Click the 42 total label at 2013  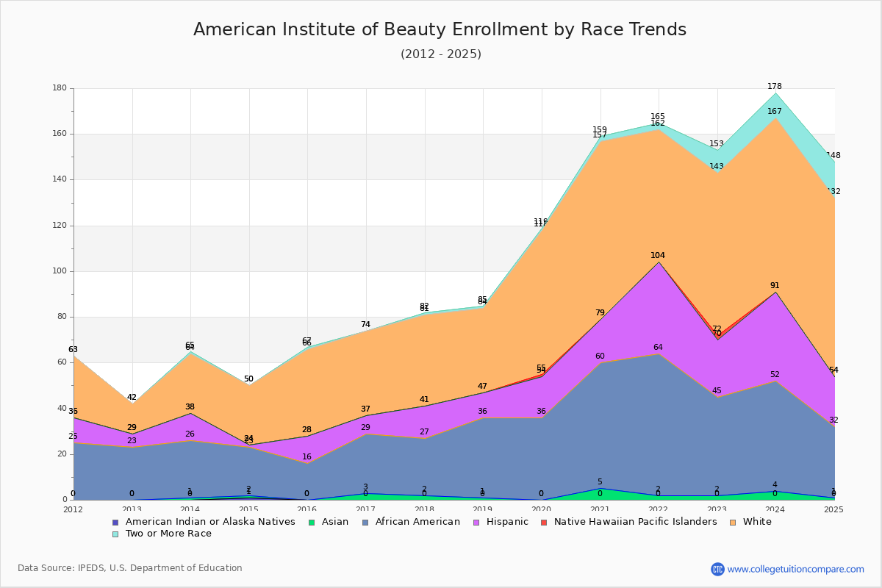pos(132,398)
